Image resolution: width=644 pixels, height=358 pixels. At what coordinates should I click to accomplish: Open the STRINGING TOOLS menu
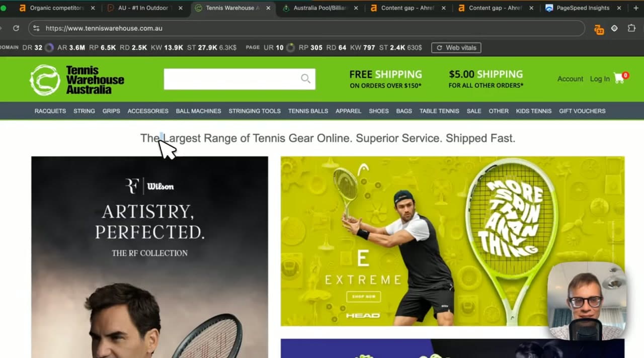tap(255, 111)
